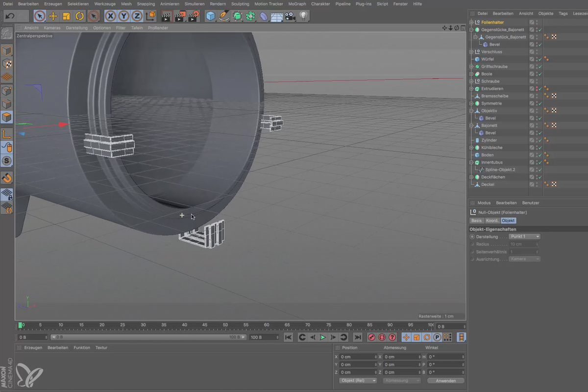Toggle the enable checkmark for Zylinder
Viewport: 588px width, 392px height.
point(540,140)
